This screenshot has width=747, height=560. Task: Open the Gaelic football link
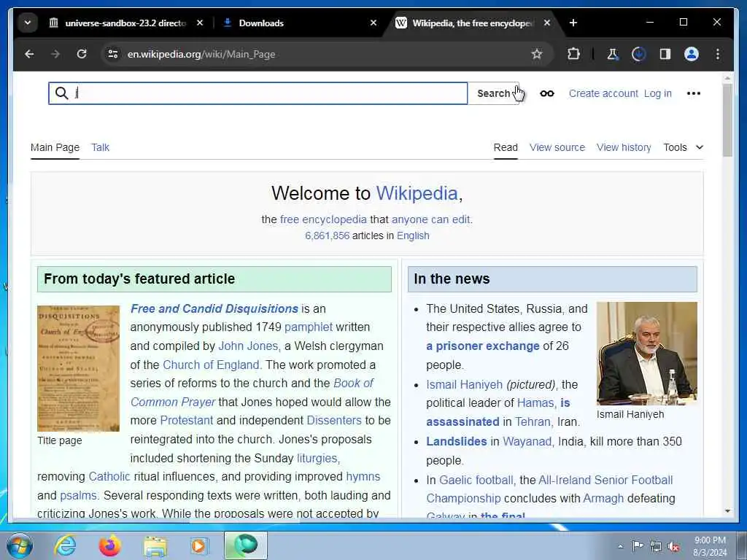[x=476, y=480]
